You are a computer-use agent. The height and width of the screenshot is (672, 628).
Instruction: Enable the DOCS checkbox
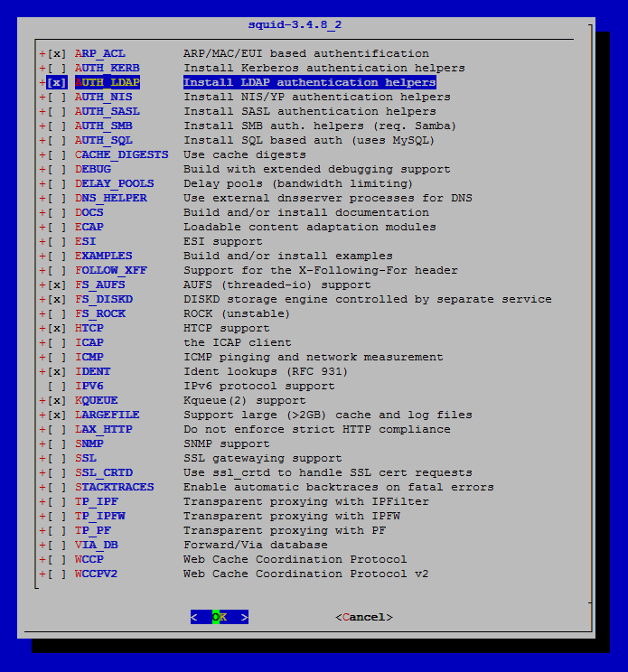click(x=57, y=212)
